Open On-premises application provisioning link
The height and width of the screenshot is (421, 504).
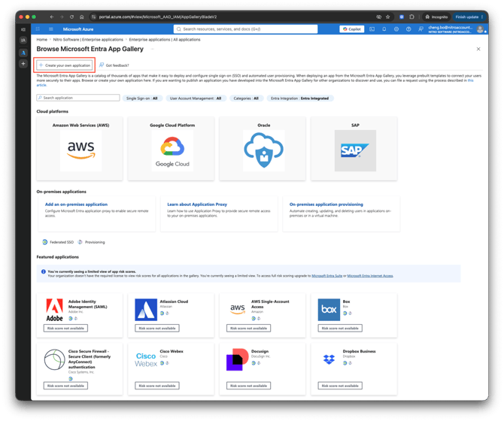coord(326,204)
